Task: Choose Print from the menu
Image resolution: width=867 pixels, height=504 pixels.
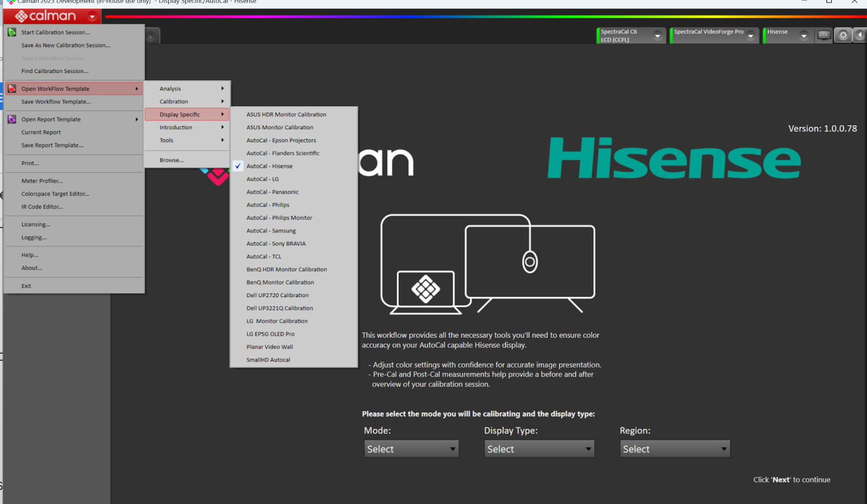Action: (x=74, y=163)
